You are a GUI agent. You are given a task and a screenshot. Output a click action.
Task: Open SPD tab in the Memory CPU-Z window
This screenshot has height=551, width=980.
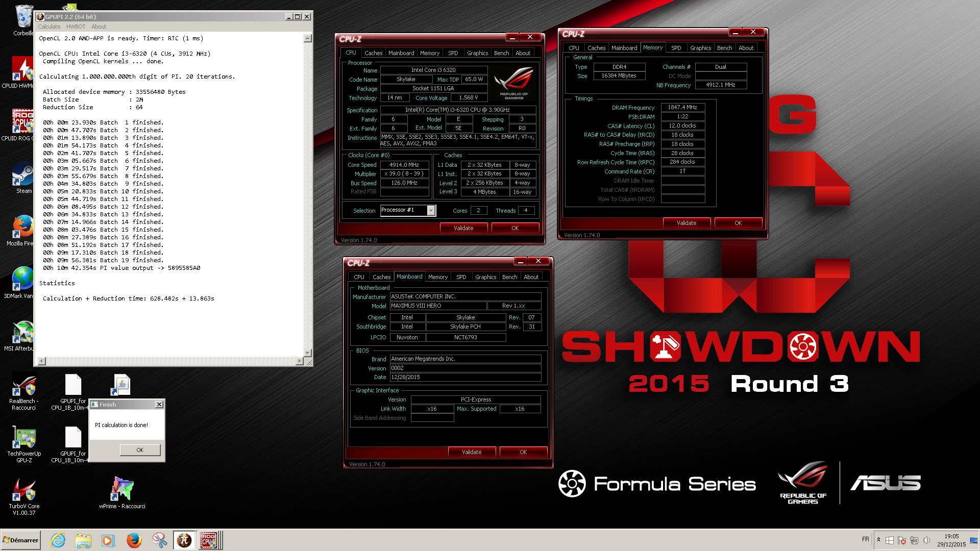click(x=676, y=48)
